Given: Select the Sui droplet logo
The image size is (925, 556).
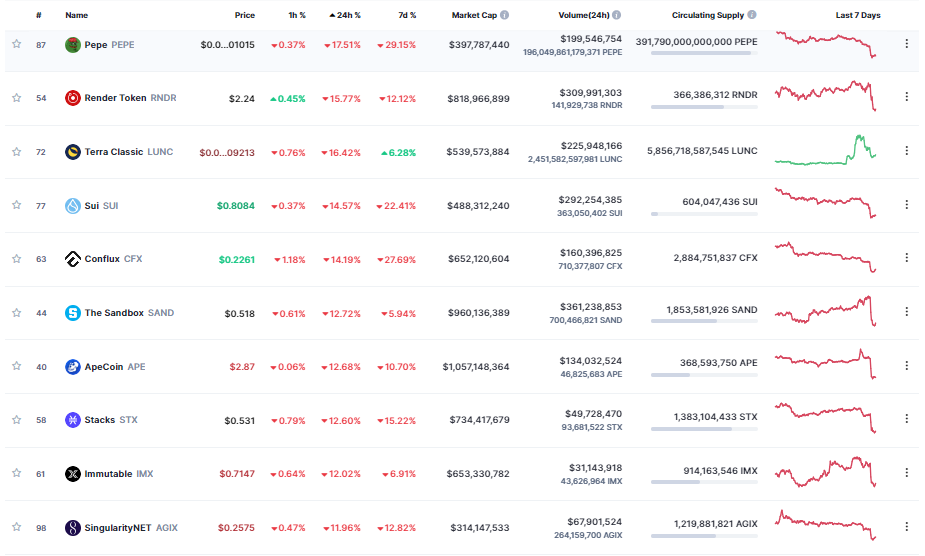Looking at the screenshot, I should pyautogui.click(x=73, y=205).
